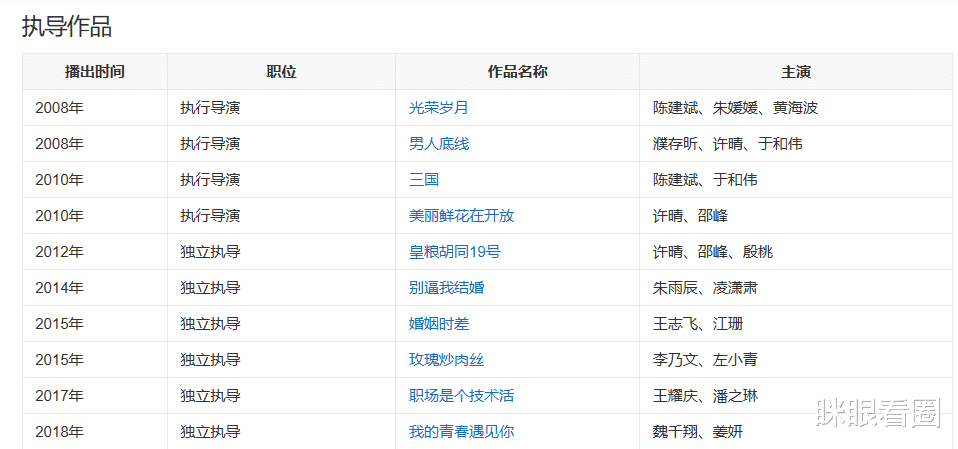Click the 2012年 broadcast year cell
Screen dimensions: 958x449
[59, 252]
